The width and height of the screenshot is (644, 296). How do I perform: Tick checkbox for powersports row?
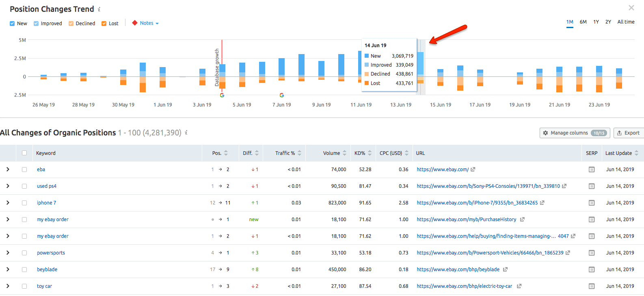(24, 253)
